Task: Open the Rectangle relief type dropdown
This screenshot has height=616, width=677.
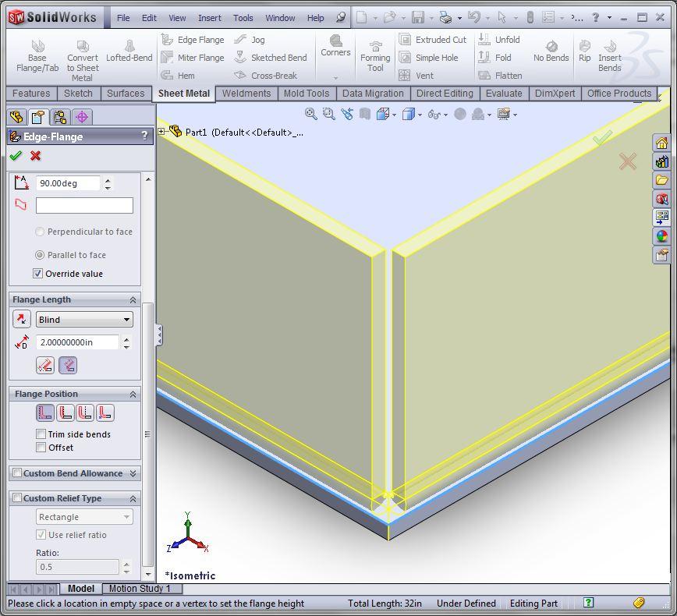Action: (84, 517)
